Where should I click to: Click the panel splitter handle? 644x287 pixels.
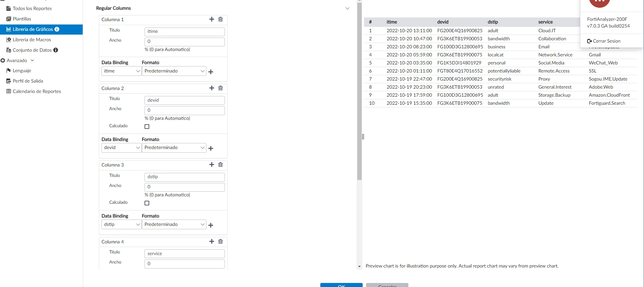[363, 137]
